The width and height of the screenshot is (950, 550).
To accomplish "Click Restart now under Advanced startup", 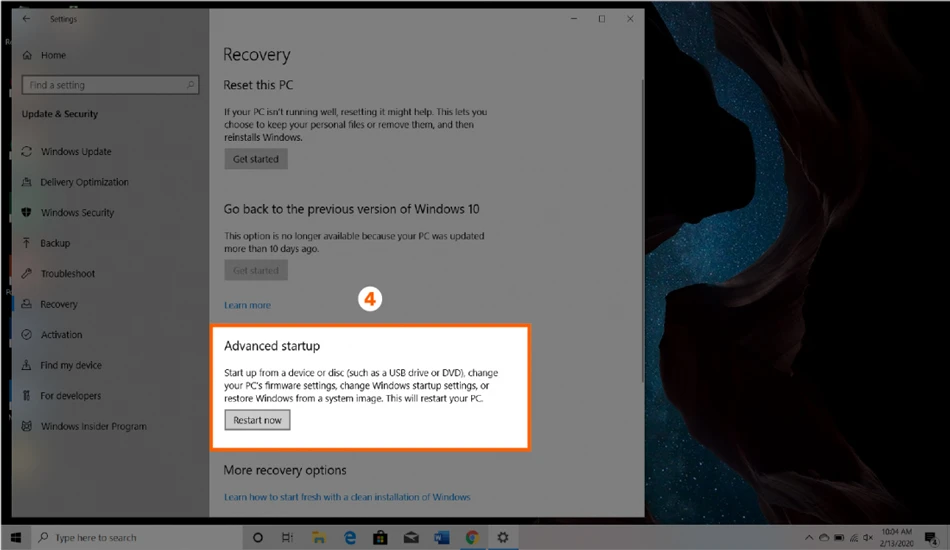I will click(257, 420).
